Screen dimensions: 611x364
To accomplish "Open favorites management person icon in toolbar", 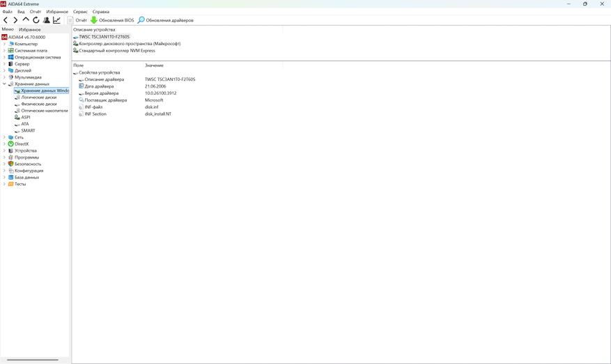I will click(x=47, y=20).
